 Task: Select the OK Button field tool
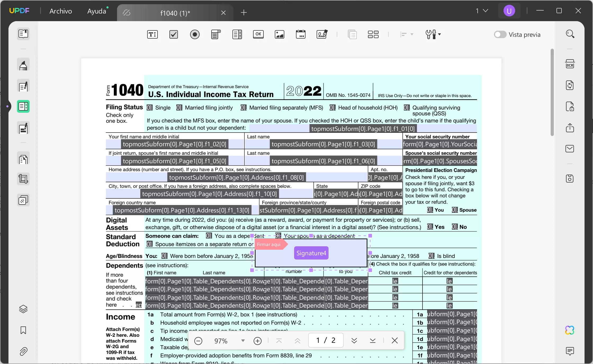click(258, 34)
